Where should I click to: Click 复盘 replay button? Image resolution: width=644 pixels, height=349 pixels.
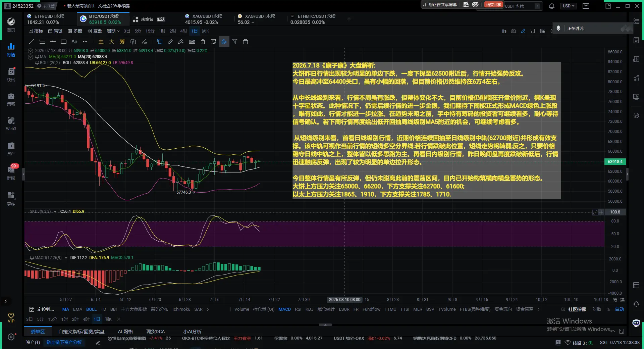click(95, 31)
